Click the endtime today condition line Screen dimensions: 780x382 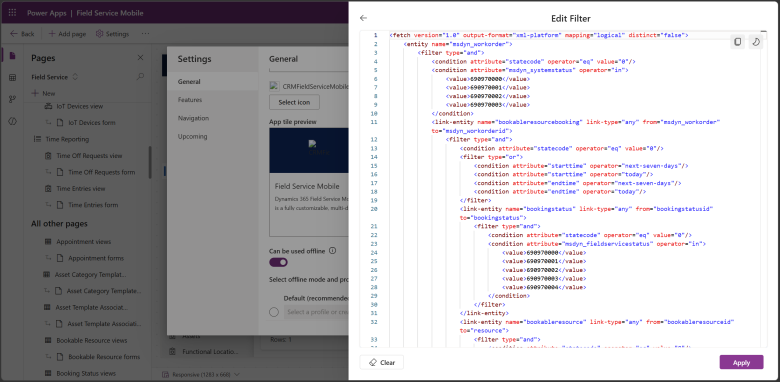click(x=560, y=192)
